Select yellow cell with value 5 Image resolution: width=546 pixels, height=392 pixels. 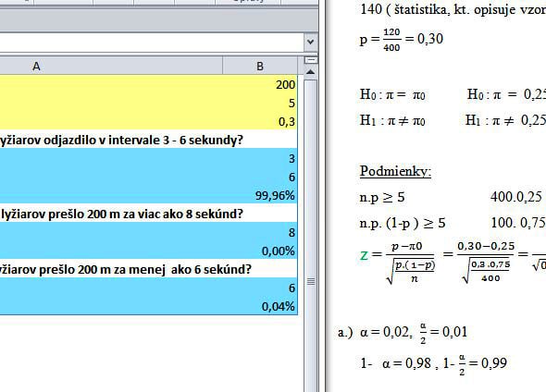[x=260, y=103]
